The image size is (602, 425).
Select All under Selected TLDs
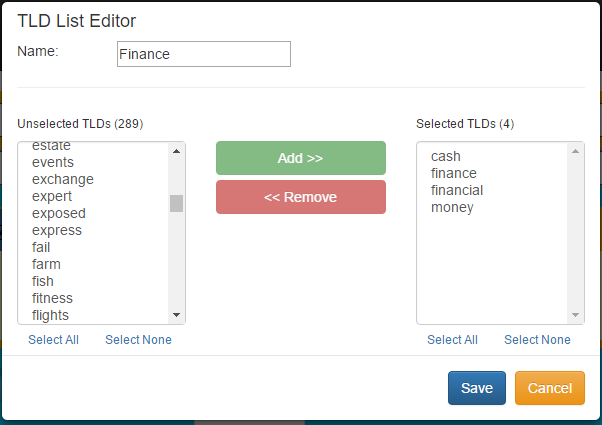pyautogui.click(x=452, y=340)
